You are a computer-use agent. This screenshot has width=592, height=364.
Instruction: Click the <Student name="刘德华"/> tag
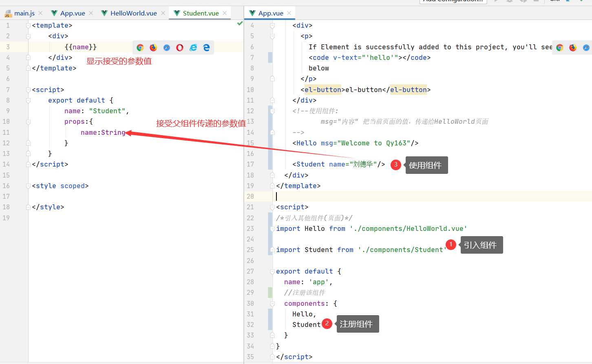(339, 164)
